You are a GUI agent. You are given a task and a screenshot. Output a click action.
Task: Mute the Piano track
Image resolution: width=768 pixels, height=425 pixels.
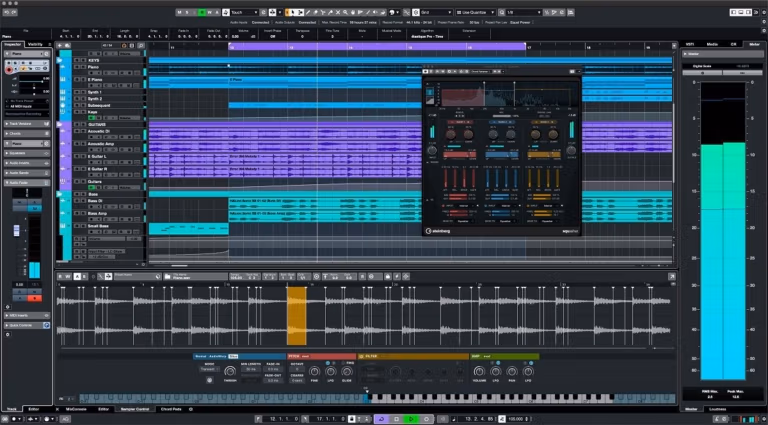pyautogui.click(x=76, y=67)
